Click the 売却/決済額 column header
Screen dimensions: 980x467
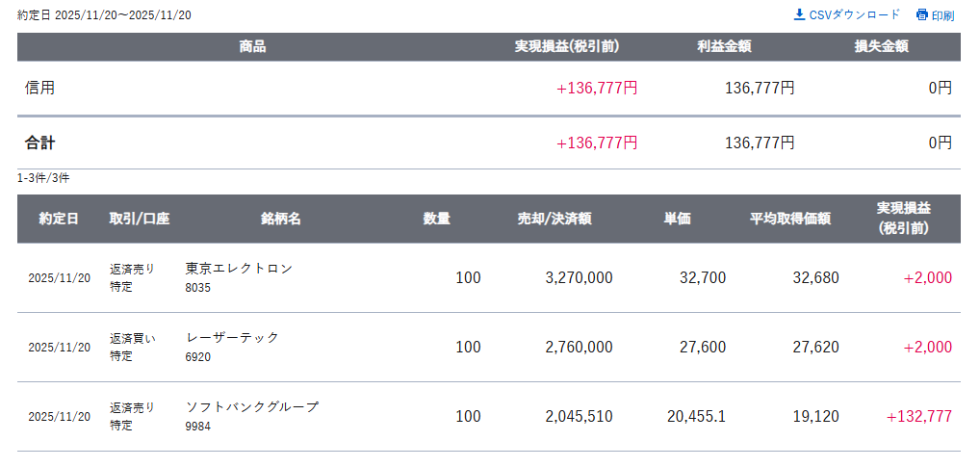554,219
